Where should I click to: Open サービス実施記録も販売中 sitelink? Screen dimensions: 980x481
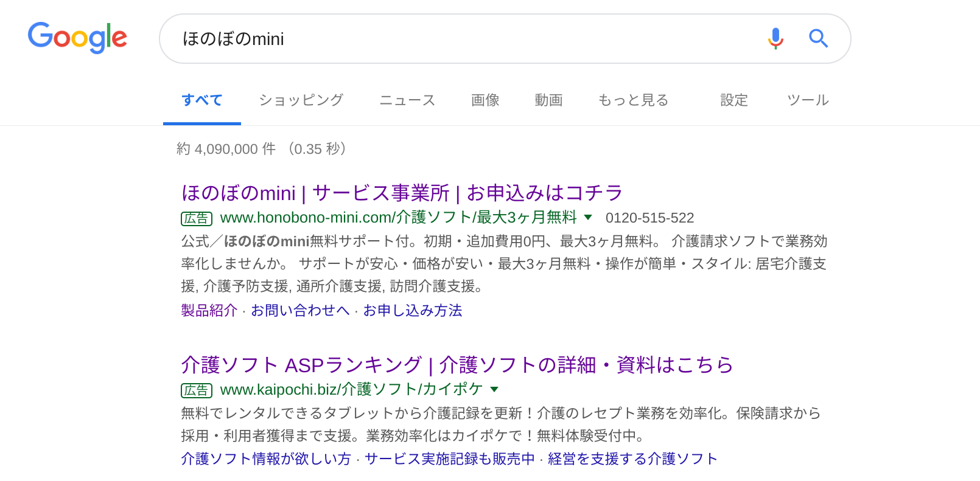(450, 459)
